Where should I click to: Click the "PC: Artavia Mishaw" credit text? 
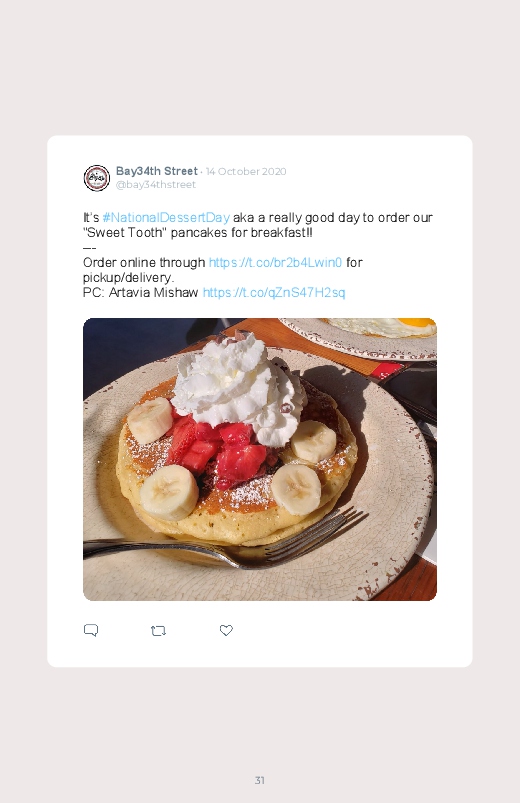tap(140, 293)
